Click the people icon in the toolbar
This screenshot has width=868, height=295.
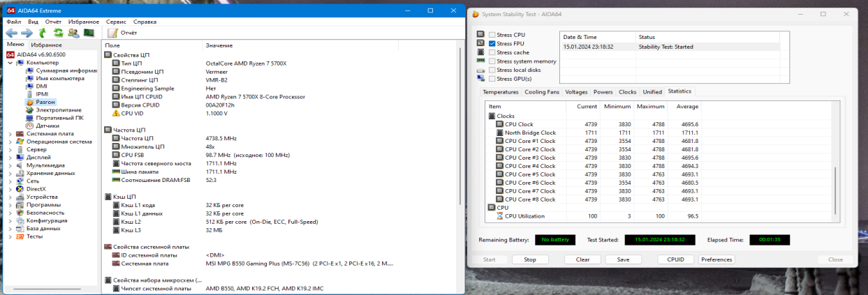pos(73,33)
